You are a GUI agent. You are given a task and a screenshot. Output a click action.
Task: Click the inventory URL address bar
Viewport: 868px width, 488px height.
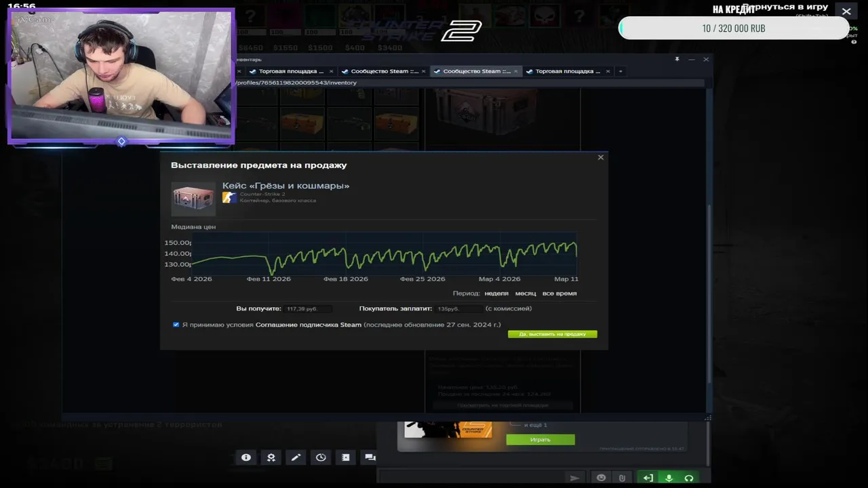click(469, 83)
